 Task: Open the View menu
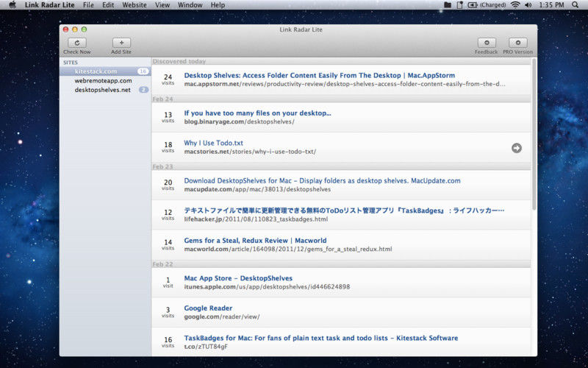click(x=162, y=5)
